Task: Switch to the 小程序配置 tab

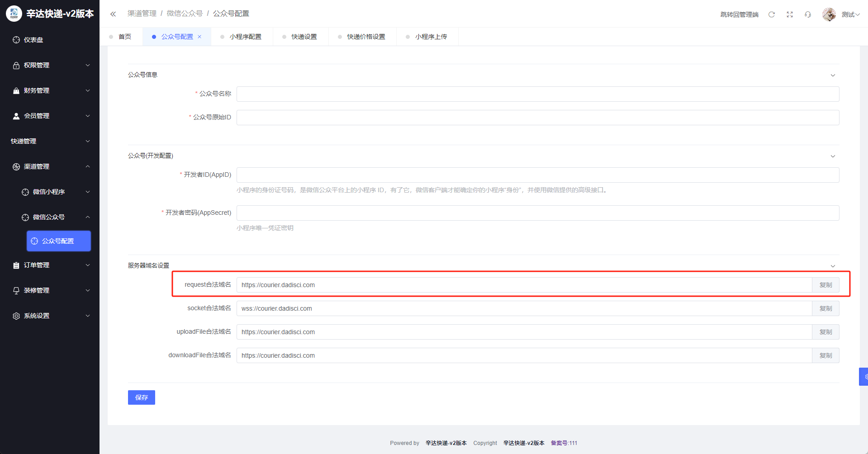Action: [x=245, y=37]
